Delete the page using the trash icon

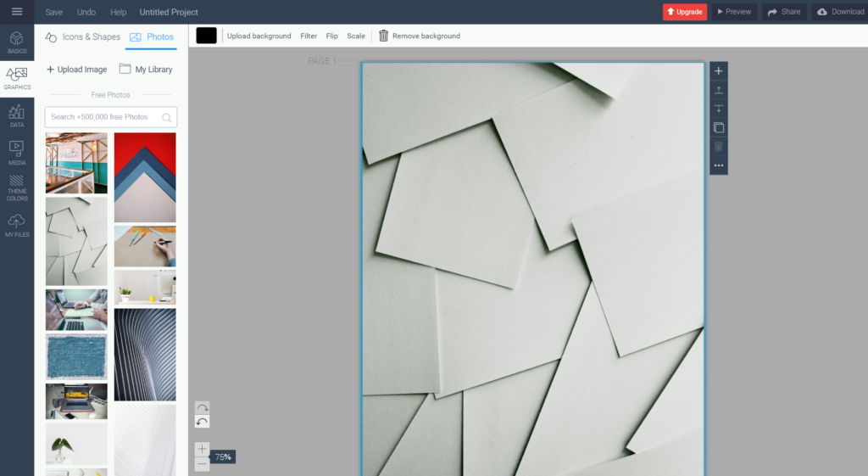[719, 146]
